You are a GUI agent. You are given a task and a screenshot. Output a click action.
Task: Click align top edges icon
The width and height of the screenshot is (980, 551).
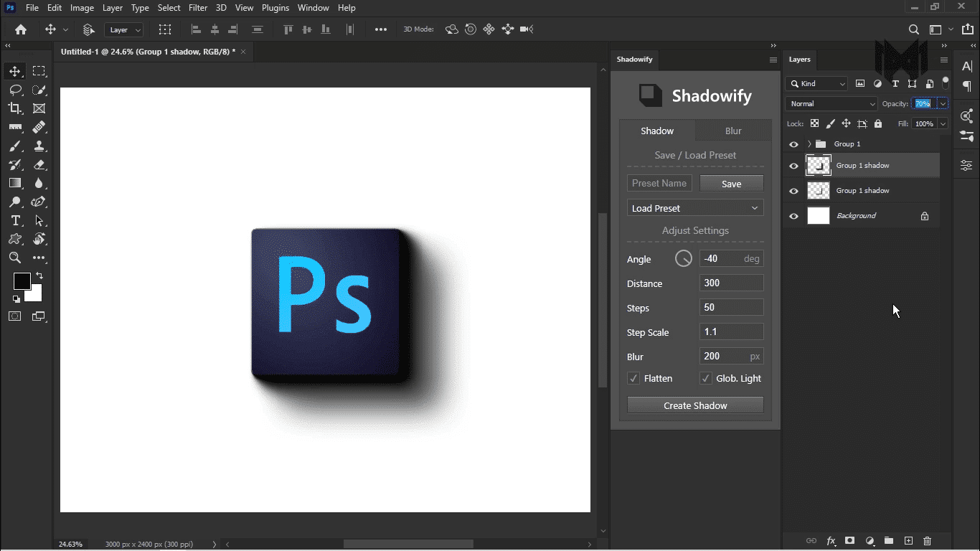(x=288, y=29)
